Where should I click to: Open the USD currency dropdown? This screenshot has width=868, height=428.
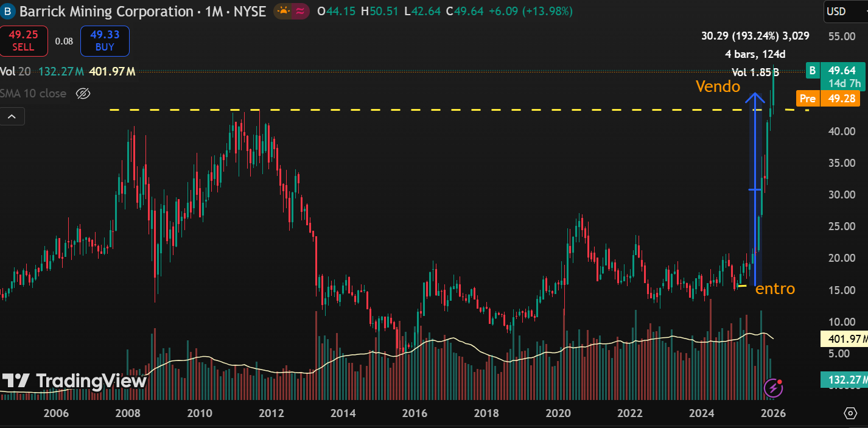click(x=842, y=12)
